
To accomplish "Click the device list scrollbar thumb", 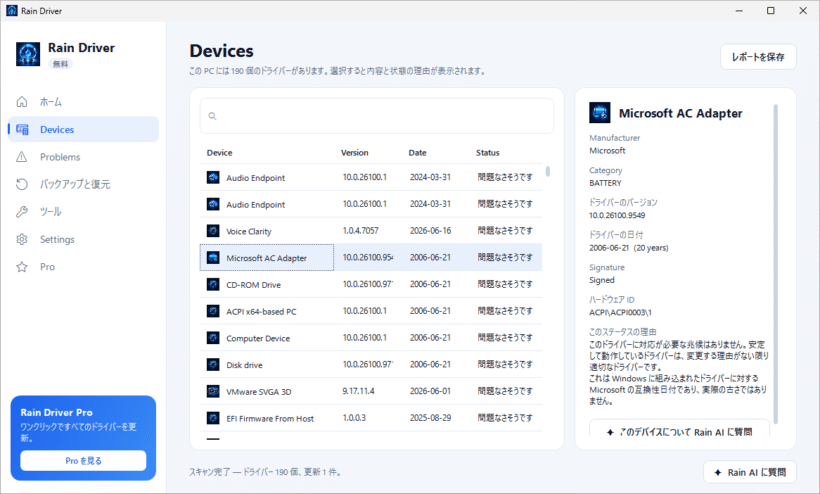I will 548,171.
